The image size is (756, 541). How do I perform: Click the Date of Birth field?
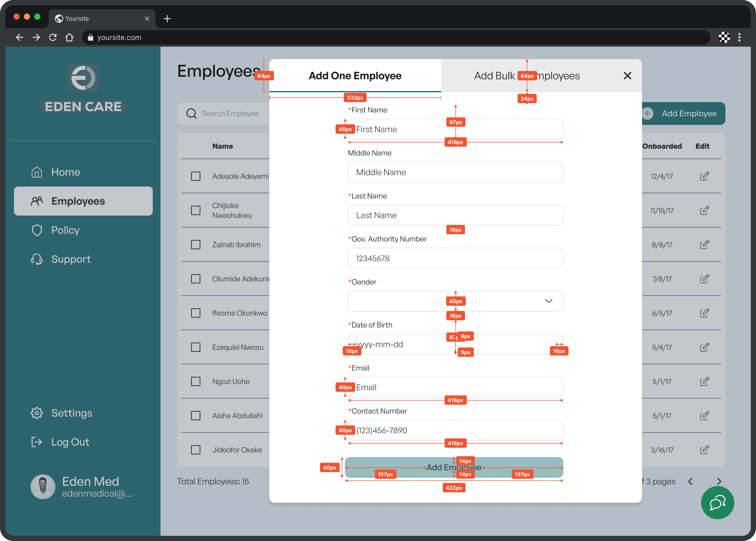(x=455, y=344)
